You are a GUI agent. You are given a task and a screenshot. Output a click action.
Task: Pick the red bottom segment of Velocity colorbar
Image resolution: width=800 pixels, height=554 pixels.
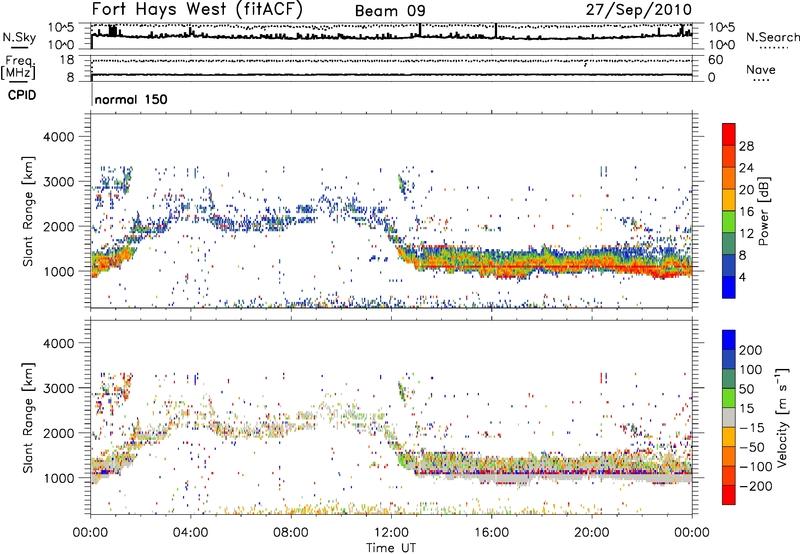coord(729,495)
